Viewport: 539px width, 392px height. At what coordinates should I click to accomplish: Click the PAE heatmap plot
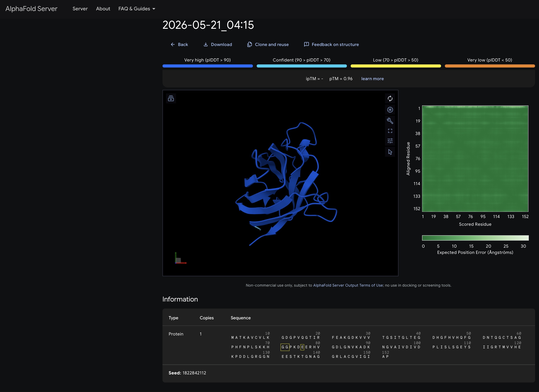tap(475, 159)
